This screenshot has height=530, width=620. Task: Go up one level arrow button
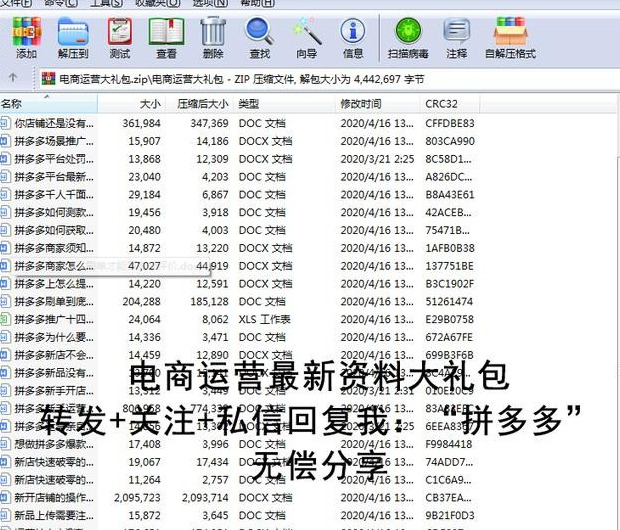[13, 78]
